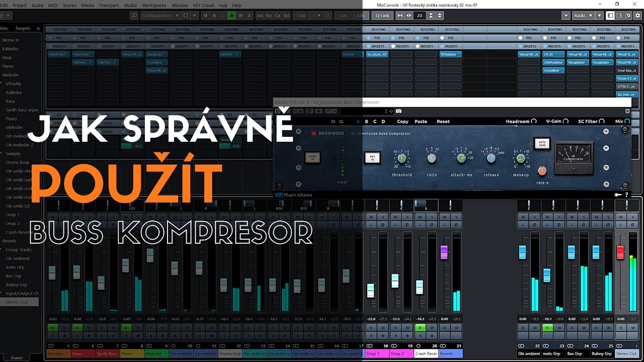Image resolution: width=644 pixels, height=362 pixels.
Task: Open the plugin window functions menu arrow
Action: coord(627,111)
